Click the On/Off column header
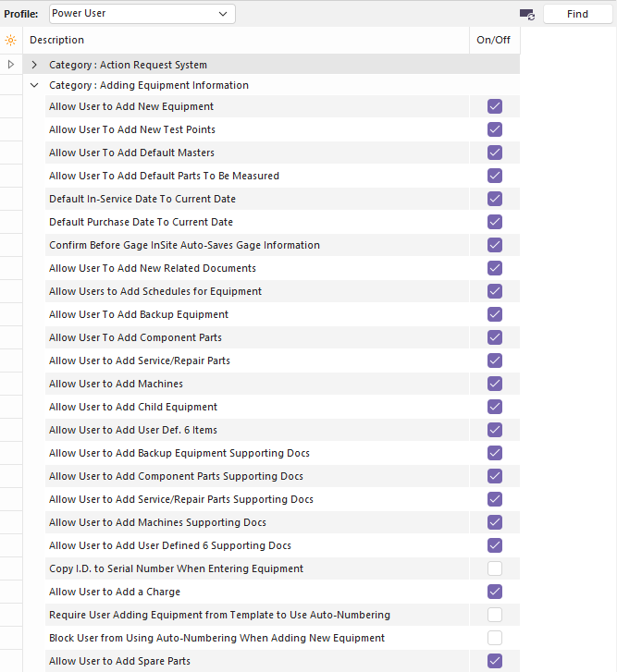 pos(493,41)
